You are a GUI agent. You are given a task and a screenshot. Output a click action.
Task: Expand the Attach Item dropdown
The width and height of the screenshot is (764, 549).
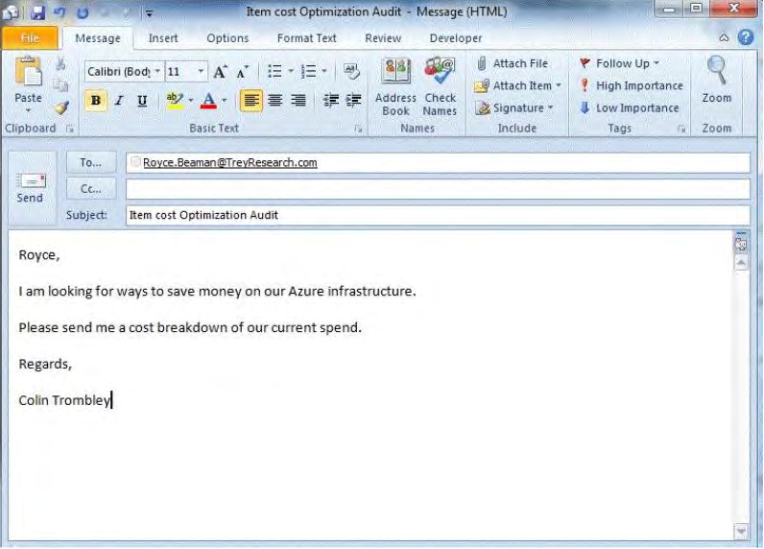558,86
